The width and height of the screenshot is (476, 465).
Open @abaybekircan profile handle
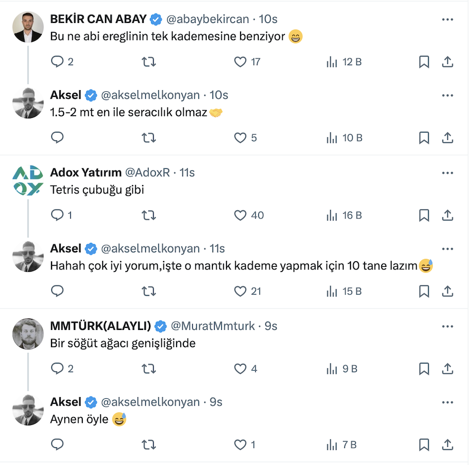tap(207, 19)
